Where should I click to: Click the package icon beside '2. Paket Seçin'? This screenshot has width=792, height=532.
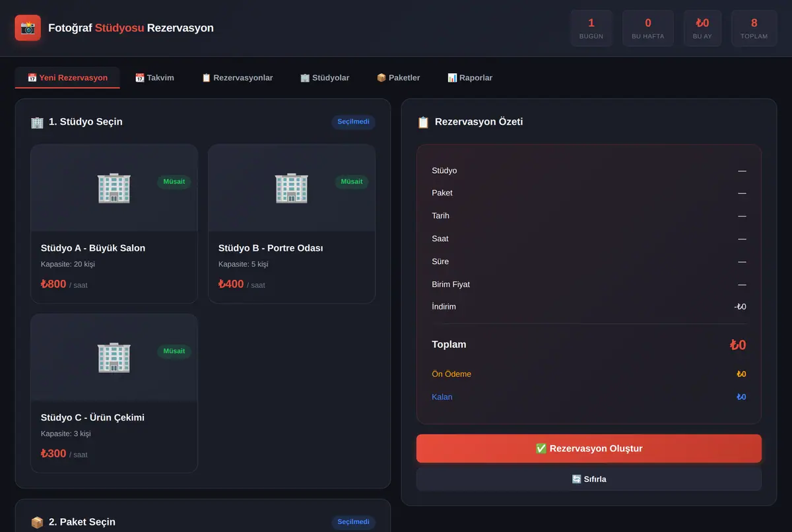(37, 522)
